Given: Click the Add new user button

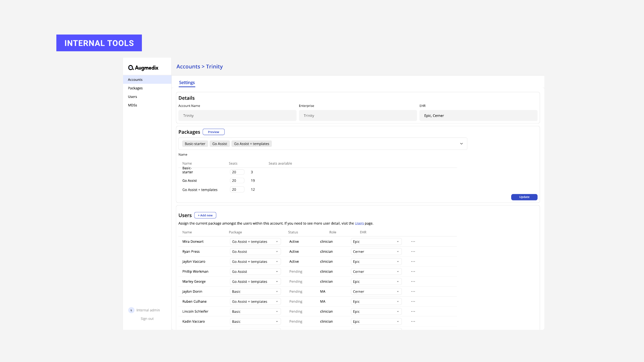Looking at the screenshot, I should 205,216.
